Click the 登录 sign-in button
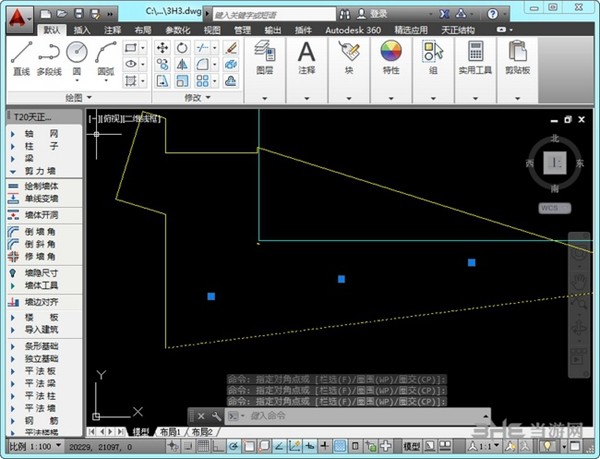Image resolution: width=600 pixels, height=459 pixels. coord(378,13)
